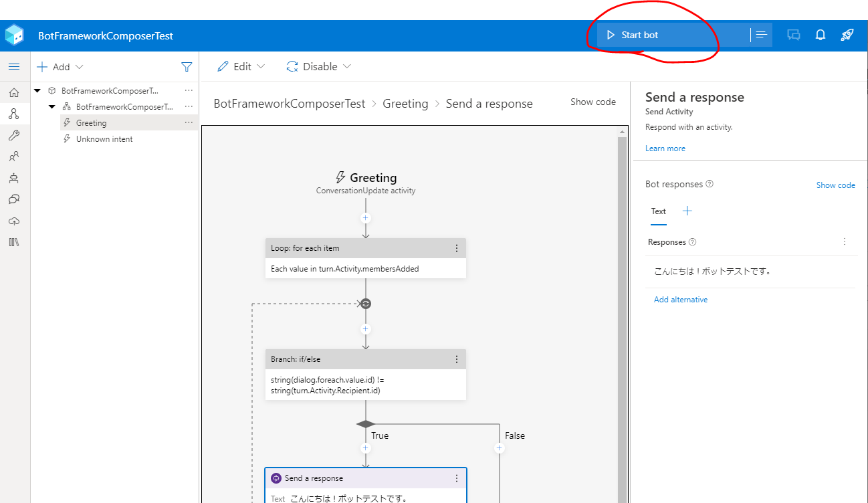Screen dimensions: 868x503
Task: Click the Bot responses help info icon
Action: pyautogui.click(x=710, y=184)
